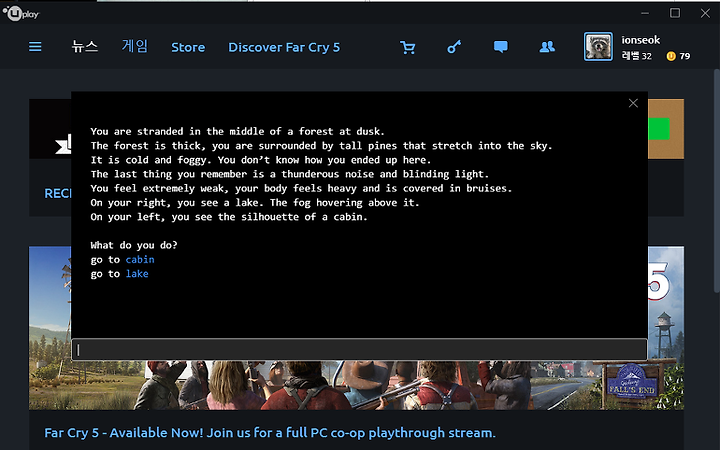Image resolution: width=720 pixels, height=450 pixels.
Task: Click the 'What do you do?' prompt text
Action: 134,245
